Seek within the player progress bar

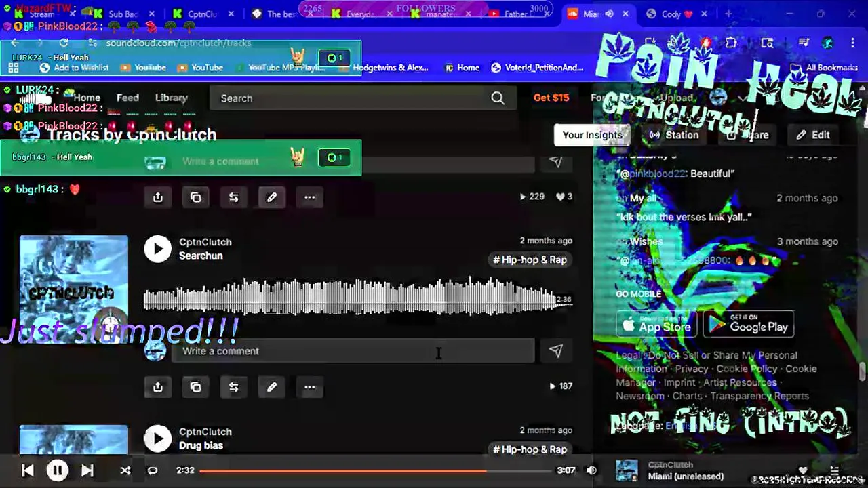click(376, 470)
